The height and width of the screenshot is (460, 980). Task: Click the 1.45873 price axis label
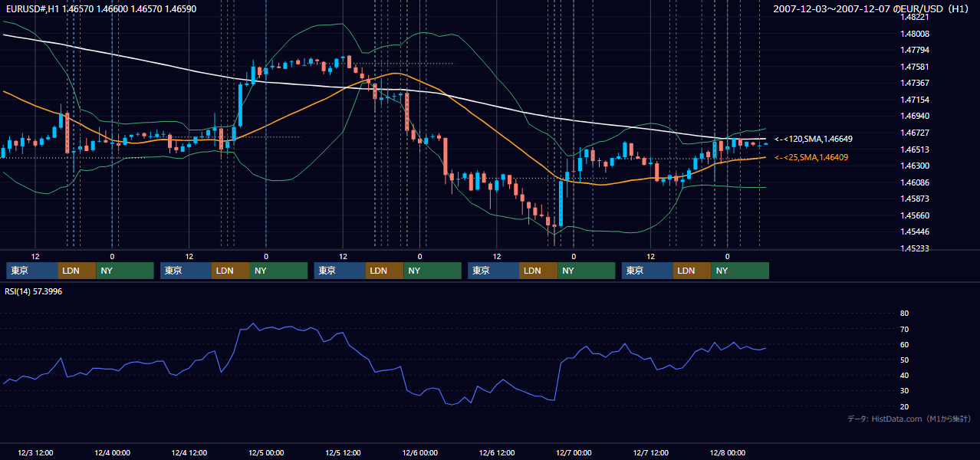click(915, 199)
